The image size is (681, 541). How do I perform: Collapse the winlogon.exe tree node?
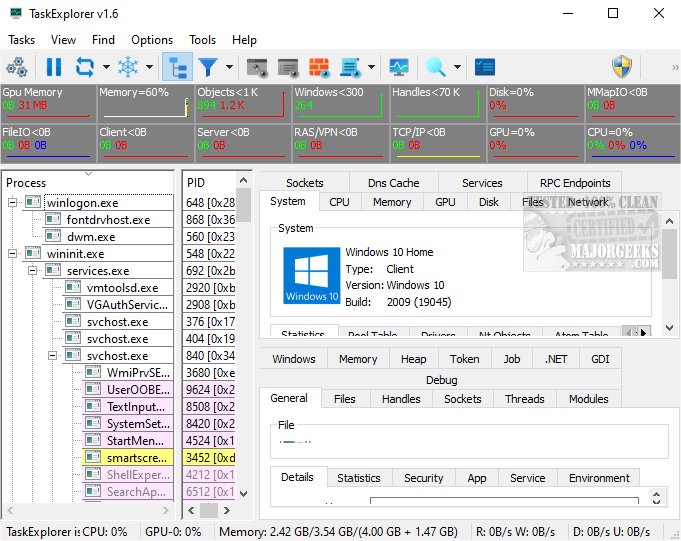click(13, 202)
